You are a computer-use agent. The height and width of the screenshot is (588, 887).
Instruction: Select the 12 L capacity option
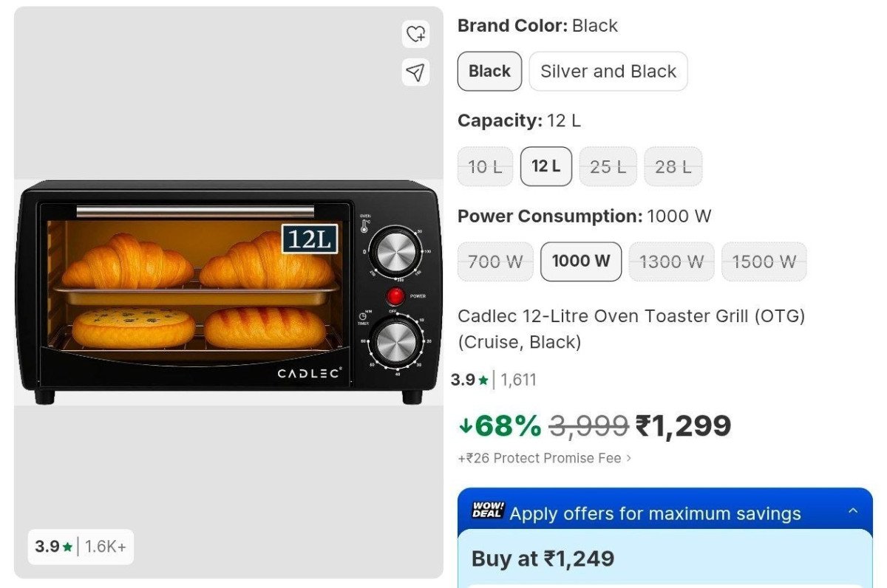(x=546, y=167)
